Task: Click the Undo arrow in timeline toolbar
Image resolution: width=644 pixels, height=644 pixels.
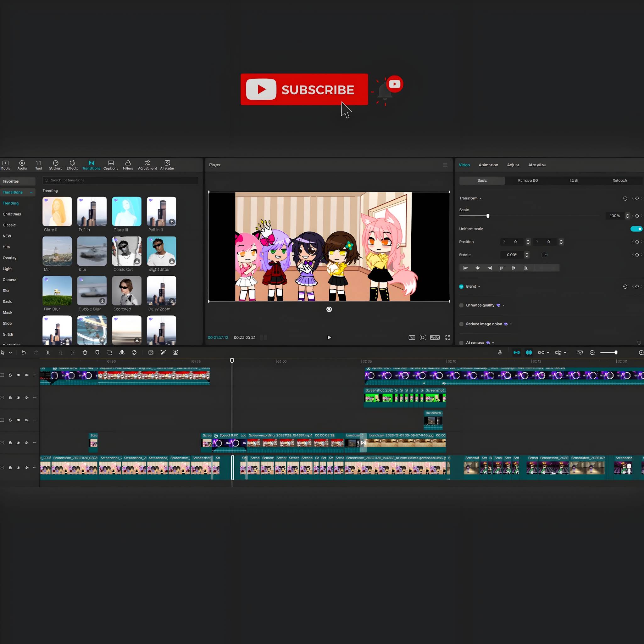Action: coord(23,352)
